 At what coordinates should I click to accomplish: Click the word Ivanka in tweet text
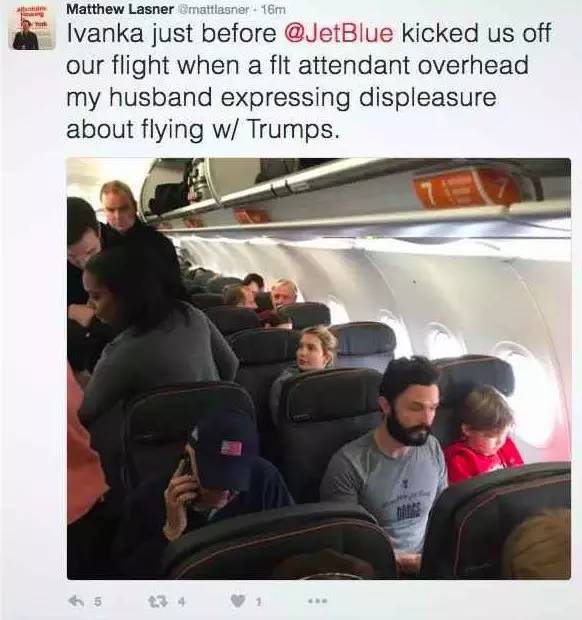(x=105, y=33)
